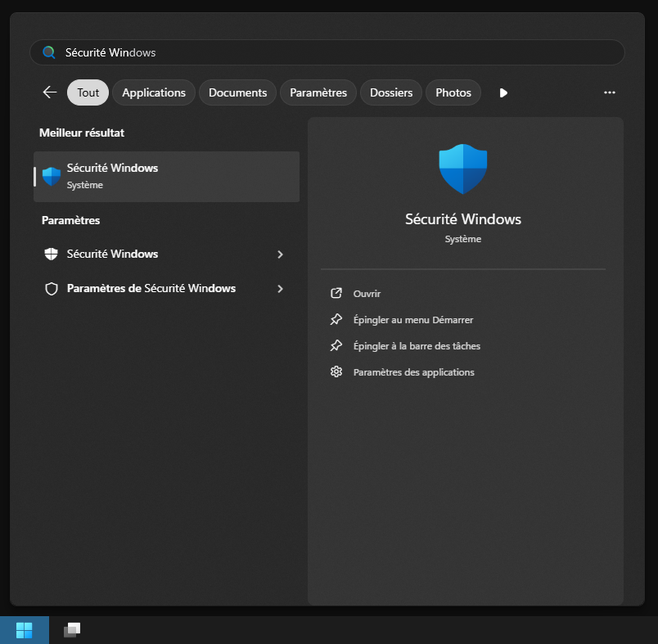Open the three-dot options menu
Image resolution: width=658 pixels, height=644 pixels.
610,92
